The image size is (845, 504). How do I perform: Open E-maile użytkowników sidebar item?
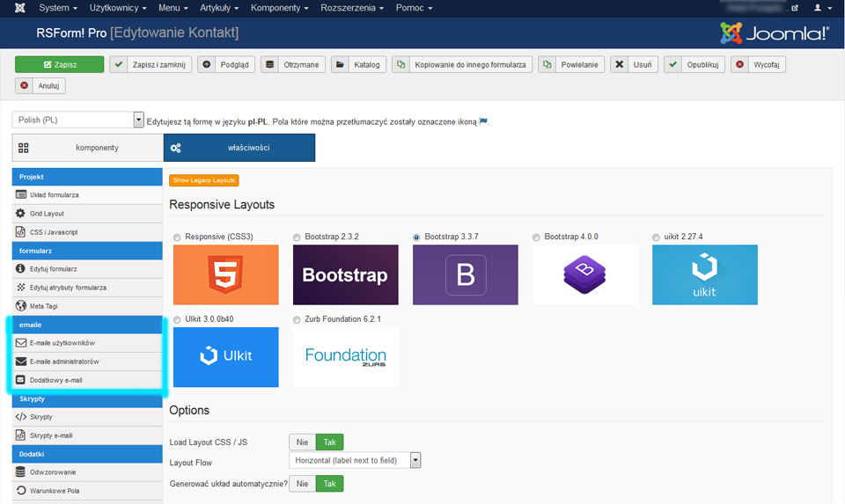pyautogui.click(x=87, y=343)
